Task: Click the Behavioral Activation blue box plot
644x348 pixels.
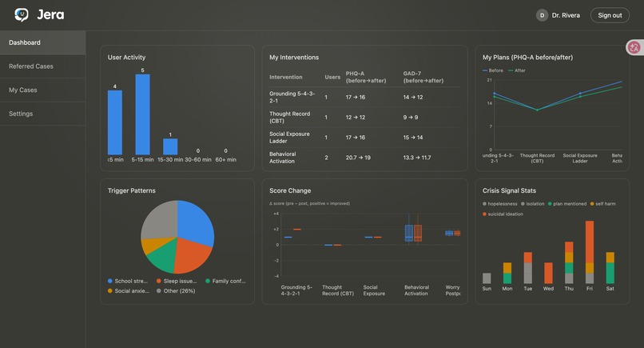Action: (x=408, y=233)
